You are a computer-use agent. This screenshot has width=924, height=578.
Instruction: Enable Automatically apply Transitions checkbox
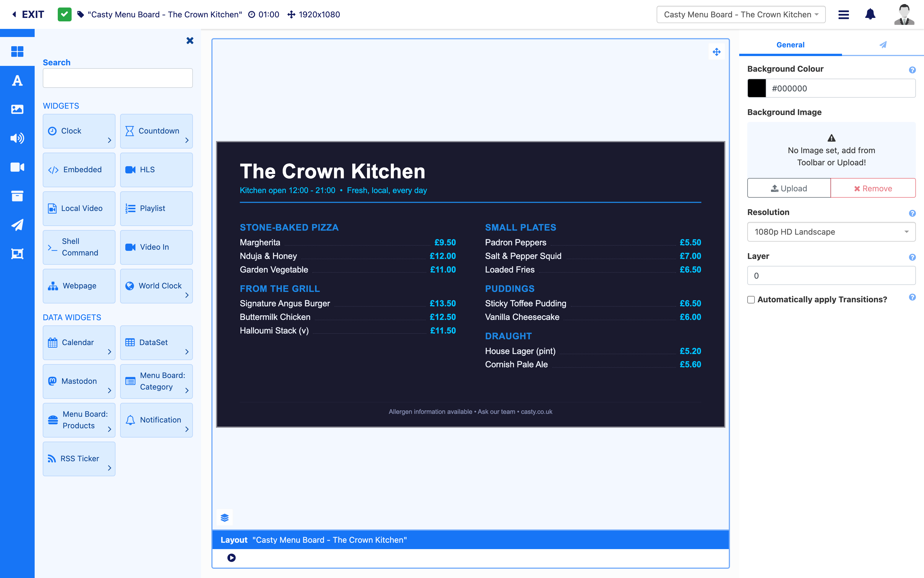(x=751, y=300)
